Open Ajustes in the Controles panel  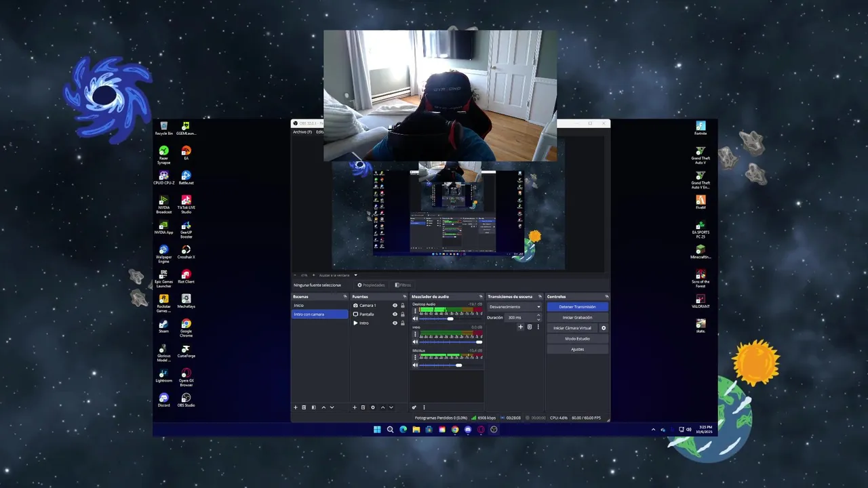577,349
